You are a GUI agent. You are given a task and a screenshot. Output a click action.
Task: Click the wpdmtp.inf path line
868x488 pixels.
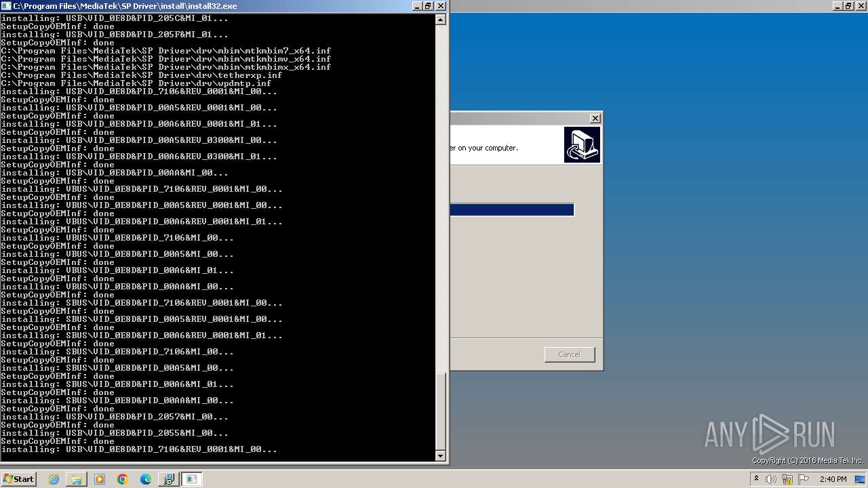point(136,83)
